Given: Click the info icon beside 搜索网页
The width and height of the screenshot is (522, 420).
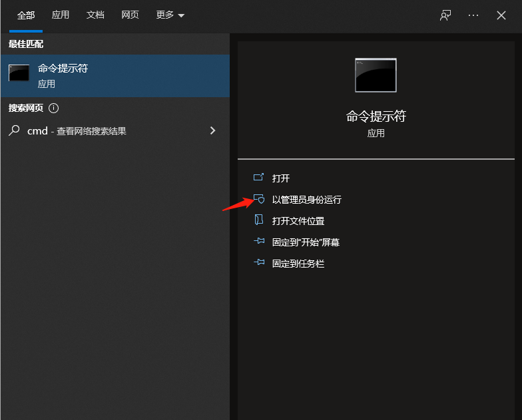Looking at the screenshot, I should pos(53,108).
